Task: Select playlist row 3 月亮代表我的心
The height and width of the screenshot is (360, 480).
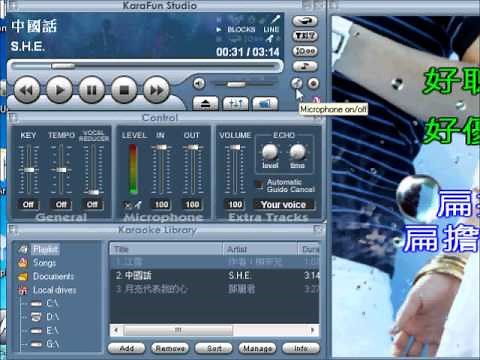Action: pyautogui.click(x=215, y=289)
